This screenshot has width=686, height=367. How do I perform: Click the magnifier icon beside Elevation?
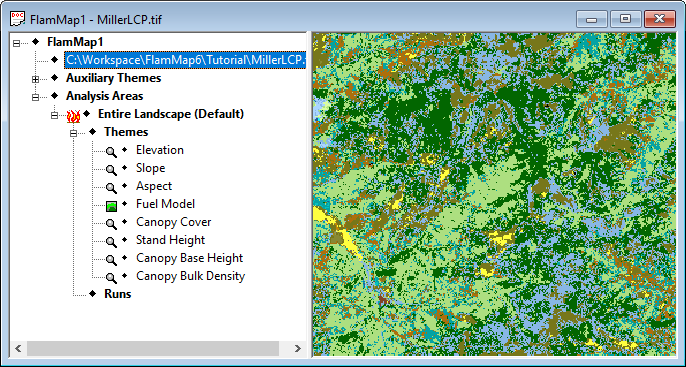(111, 152)
